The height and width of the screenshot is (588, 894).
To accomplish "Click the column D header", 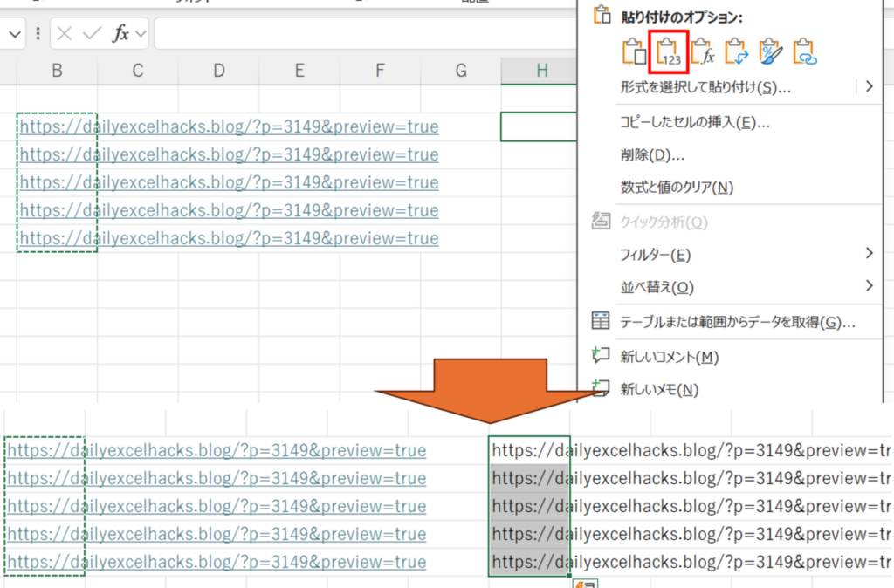I will point(218,72).
